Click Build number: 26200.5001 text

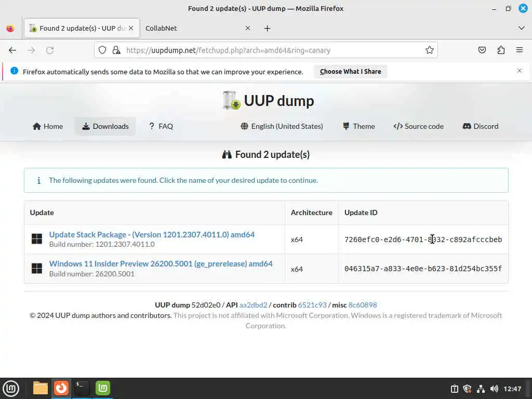click(91, 274)
